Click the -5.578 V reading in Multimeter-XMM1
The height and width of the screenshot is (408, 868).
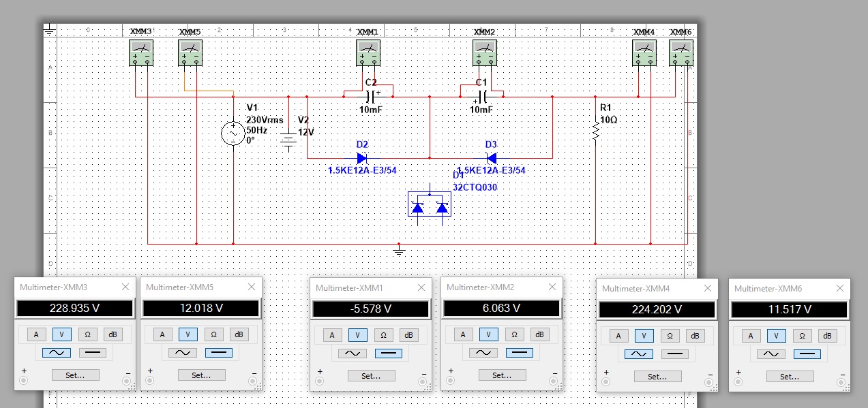(x=370, y=309)
